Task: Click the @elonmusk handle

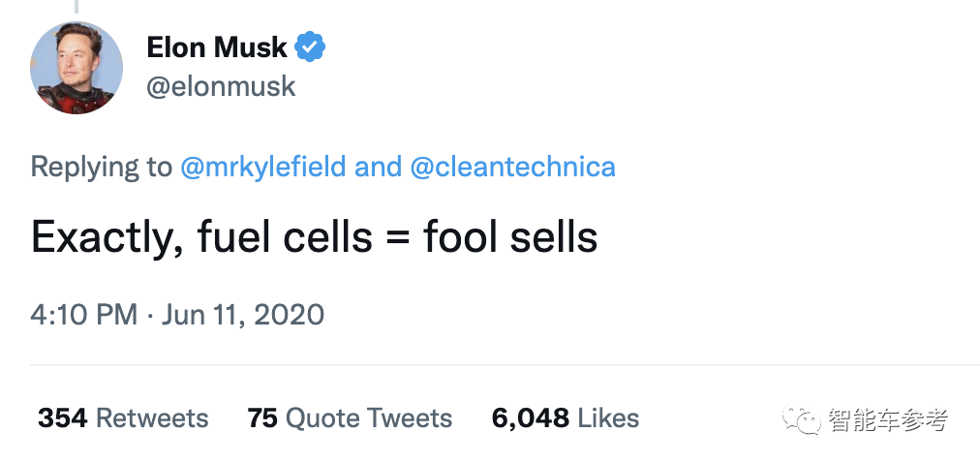Action: (x=221, y=86)
